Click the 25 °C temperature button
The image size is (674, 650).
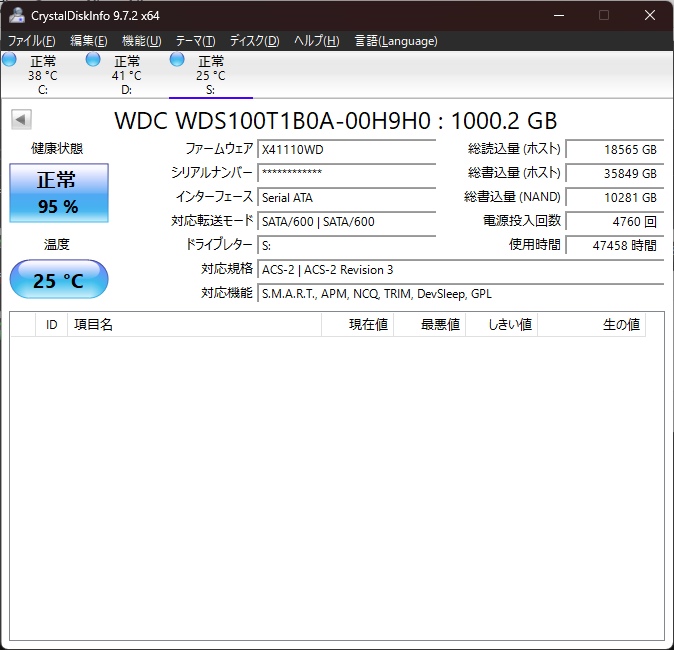pos(58,280)
